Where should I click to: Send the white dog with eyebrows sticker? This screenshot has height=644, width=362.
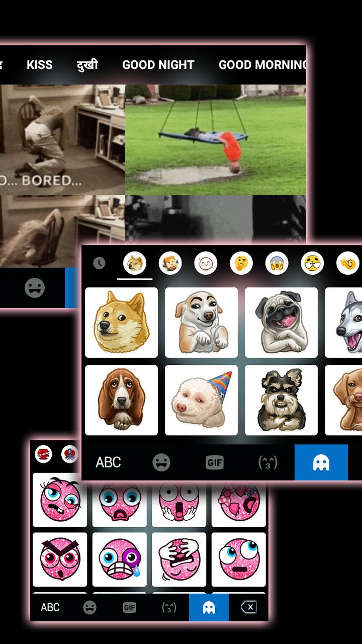tap(201, 323)
